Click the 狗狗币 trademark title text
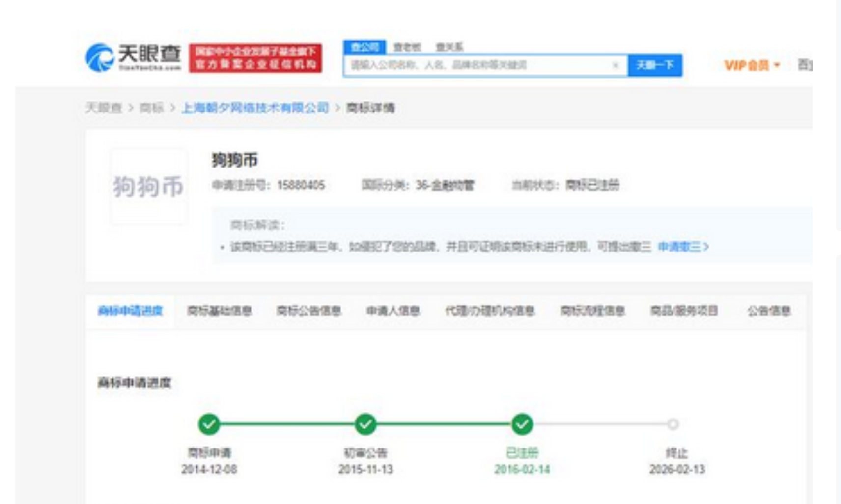The image size is (841, 504). 235,160
